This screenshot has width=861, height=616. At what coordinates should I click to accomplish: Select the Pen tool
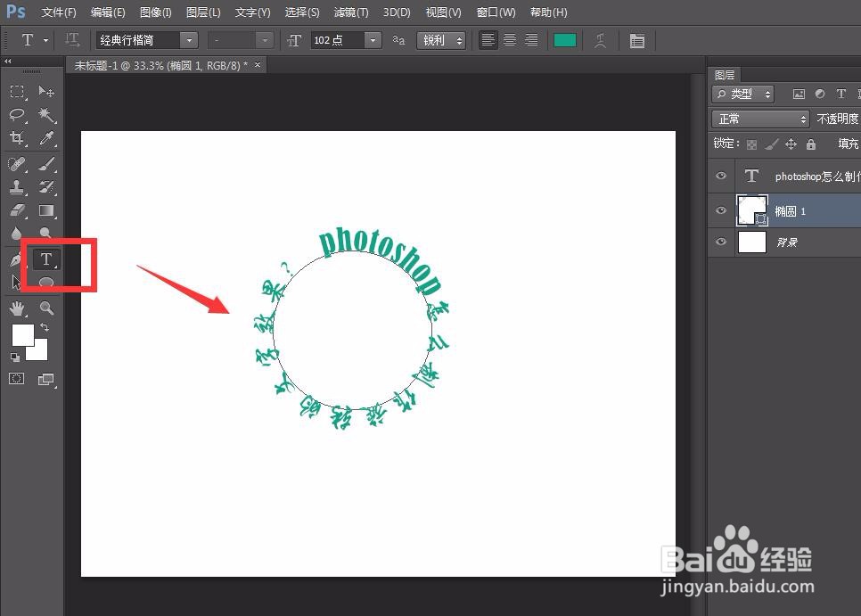[x=15, y=259]
